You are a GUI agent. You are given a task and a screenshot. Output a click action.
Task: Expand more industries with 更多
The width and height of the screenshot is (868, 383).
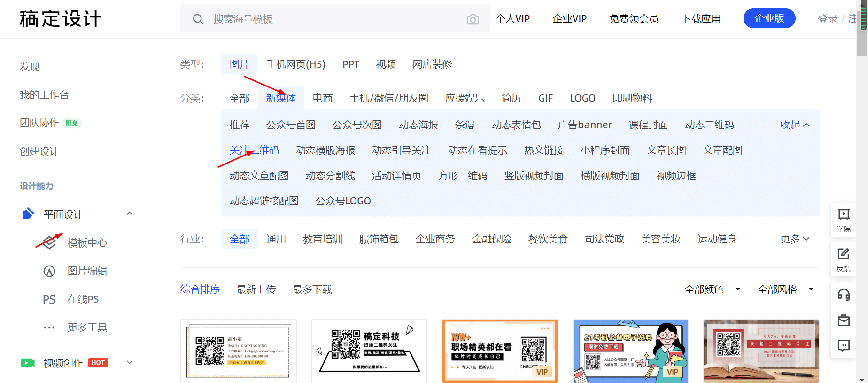(x=795, y=239)
